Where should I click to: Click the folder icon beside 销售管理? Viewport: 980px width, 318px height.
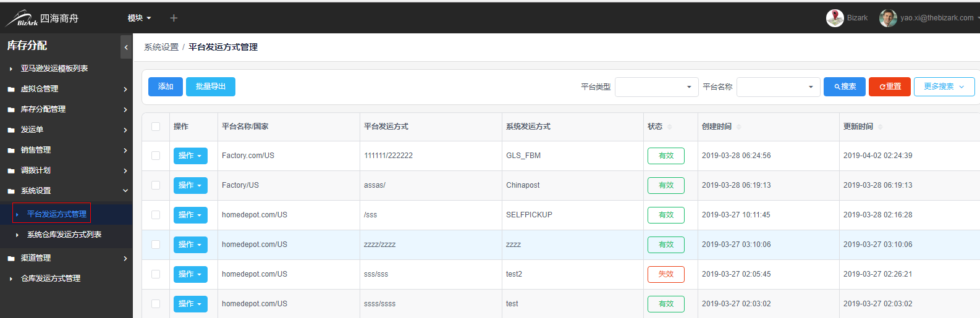click(11, 150)
